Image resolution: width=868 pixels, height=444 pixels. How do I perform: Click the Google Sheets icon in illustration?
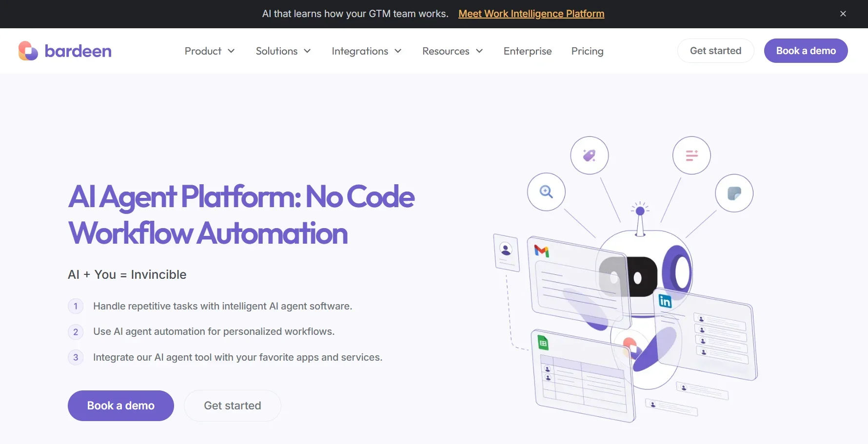pyautogui.click(x=543, y=343)
